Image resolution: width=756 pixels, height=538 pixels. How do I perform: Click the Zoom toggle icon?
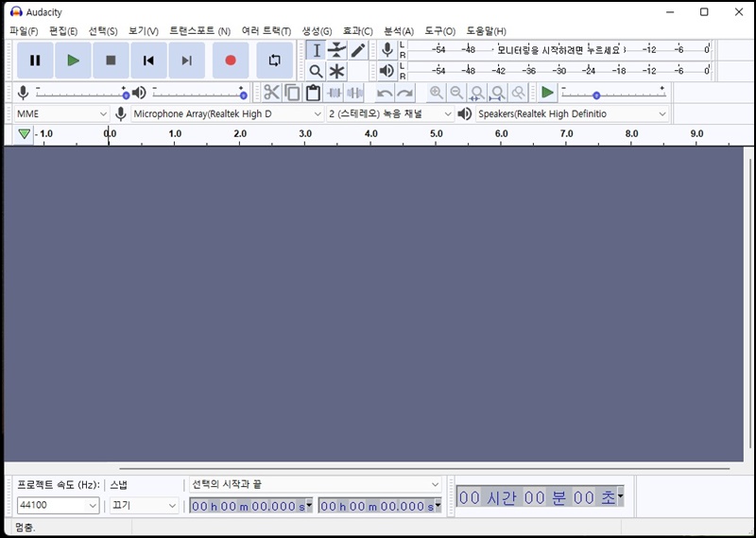pos(518,92)
